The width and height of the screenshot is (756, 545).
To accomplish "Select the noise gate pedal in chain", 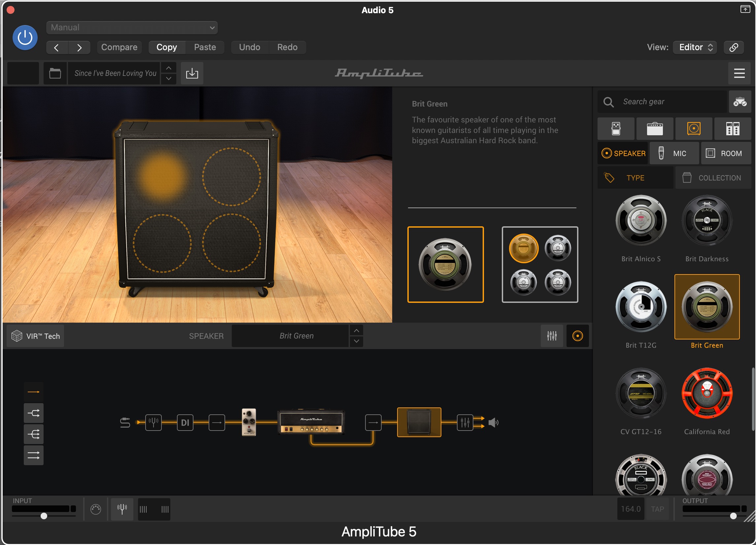I will tap(249, 422).
